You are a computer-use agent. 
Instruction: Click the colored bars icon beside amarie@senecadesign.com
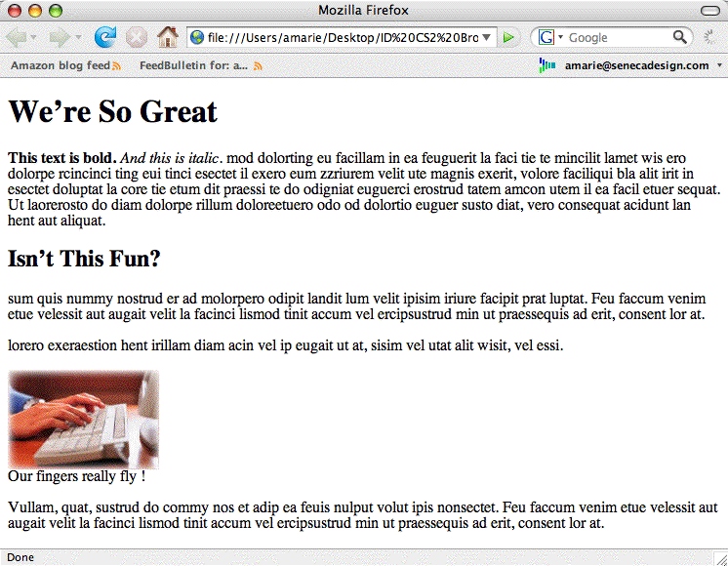click(x=546, y=65)
